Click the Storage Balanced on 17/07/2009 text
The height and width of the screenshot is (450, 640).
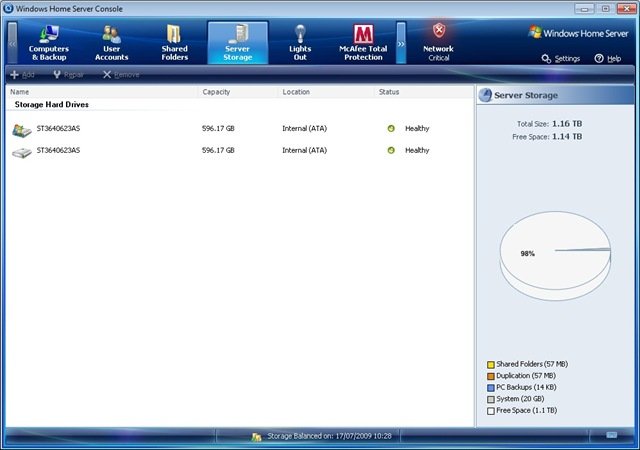tap(329, 436)
